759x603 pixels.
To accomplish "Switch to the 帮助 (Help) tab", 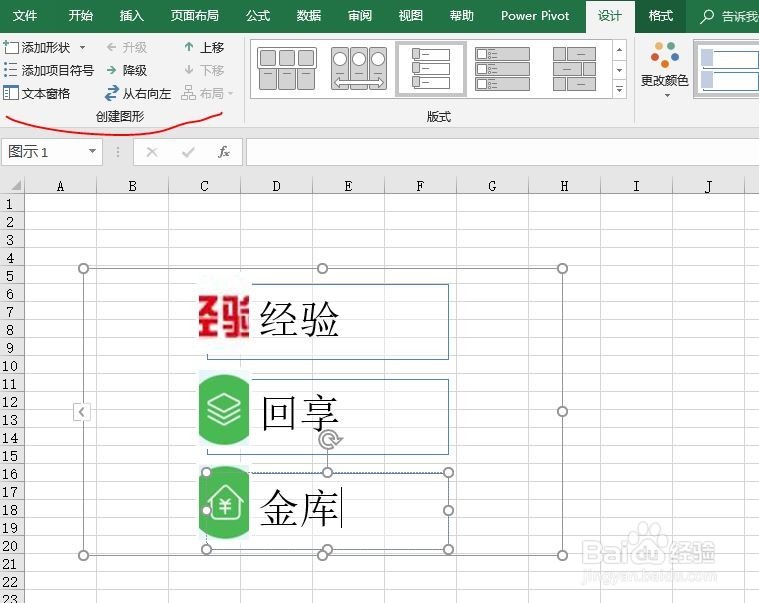I will coord(461,16).
